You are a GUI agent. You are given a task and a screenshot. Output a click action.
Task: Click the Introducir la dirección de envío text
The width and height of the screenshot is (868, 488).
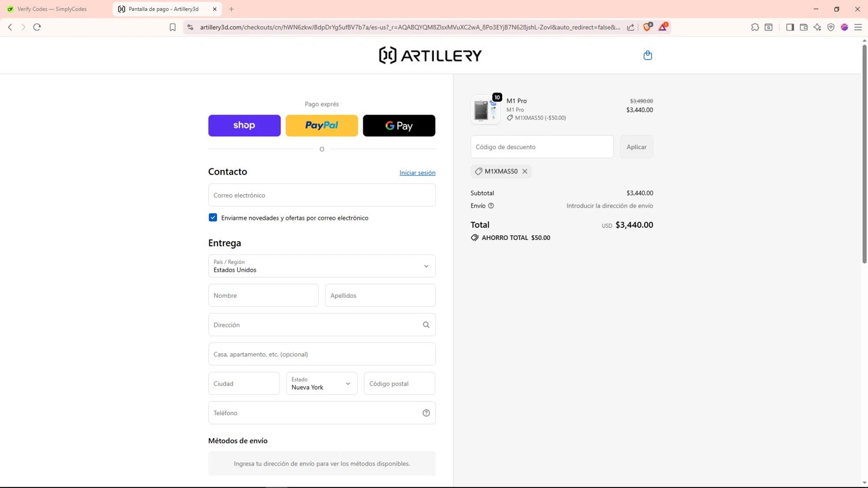pyautogui.click(x=609, y=206)
